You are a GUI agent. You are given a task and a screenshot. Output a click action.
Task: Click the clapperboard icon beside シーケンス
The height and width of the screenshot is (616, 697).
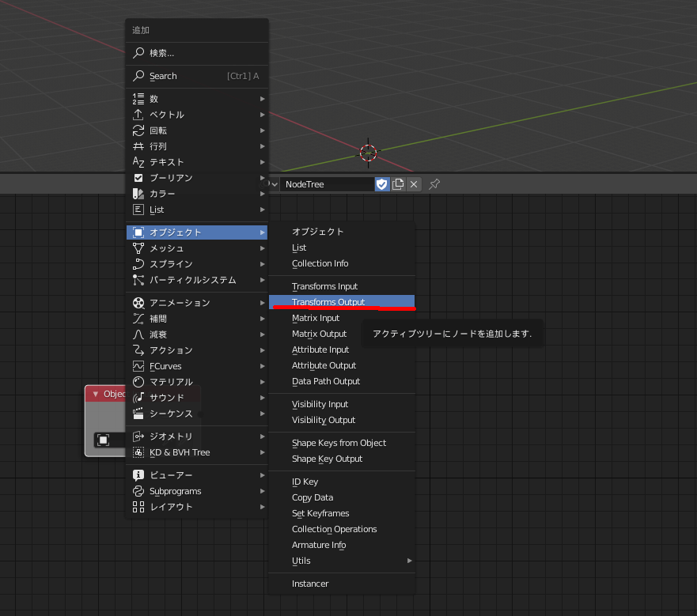point(138,414)
